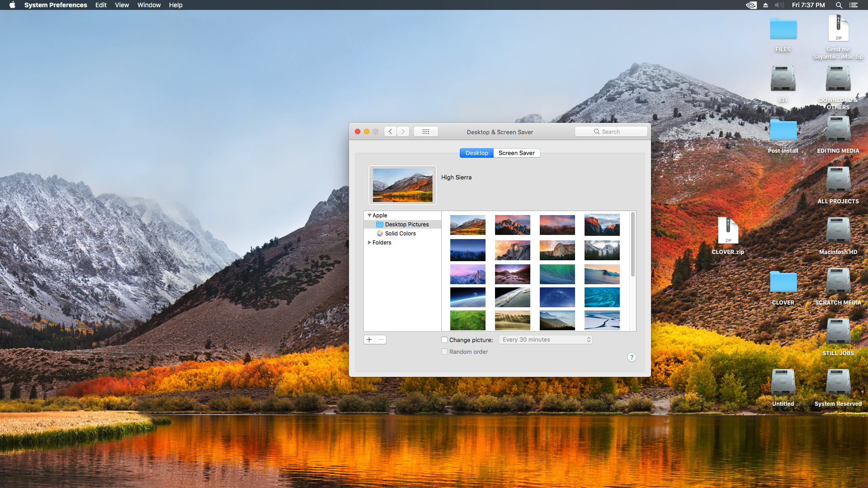This screenshot has width=868, height=488.
Task: Open the Window menu
Action: (149, 5)
